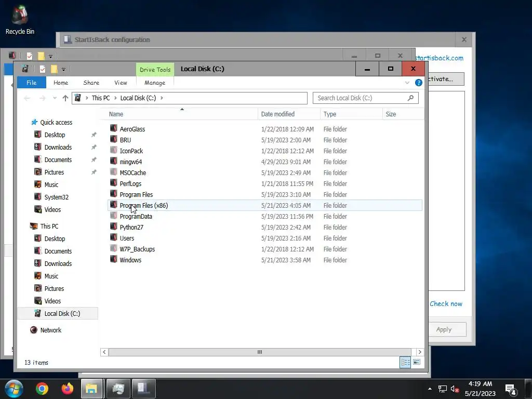
Task: Click scroll right arrow on horizontal scrollbar
Action: pyautogui.click(x=420, y=352)
